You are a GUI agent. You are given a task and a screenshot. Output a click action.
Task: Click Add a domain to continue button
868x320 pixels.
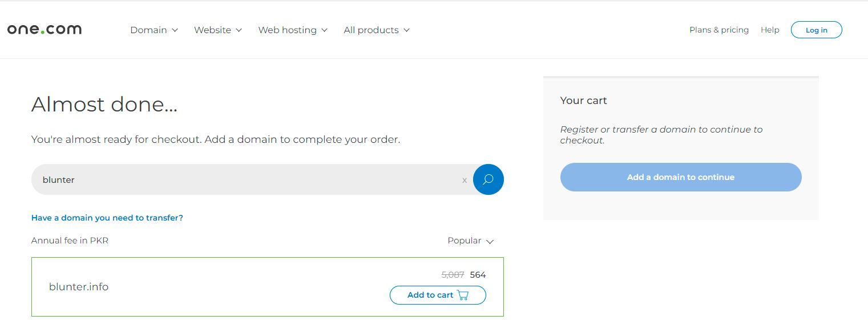pos(681,177)
